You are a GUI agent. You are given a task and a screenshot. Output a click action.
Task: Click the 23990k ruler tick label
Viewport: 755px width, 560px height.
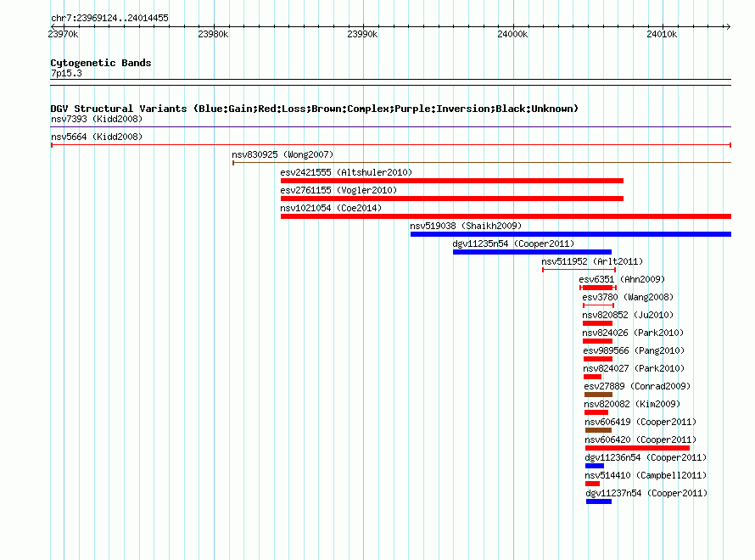click(362, 34)
